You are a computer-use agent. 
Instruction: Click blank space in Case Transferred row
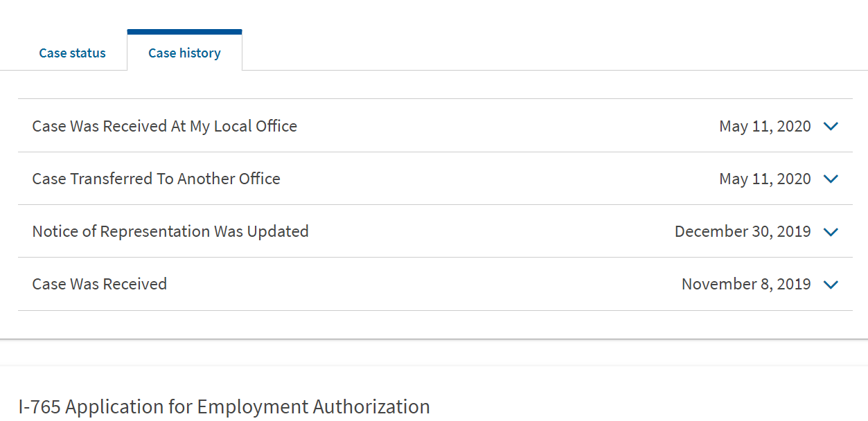pyautogui.click(x=499, y=179)
